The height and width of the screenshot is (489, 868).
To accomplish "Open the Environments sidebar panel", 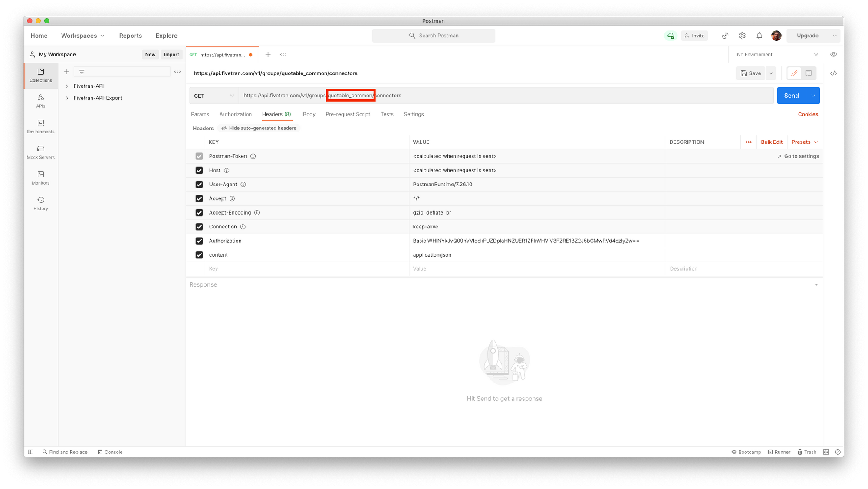I will [x=41, y=126].
